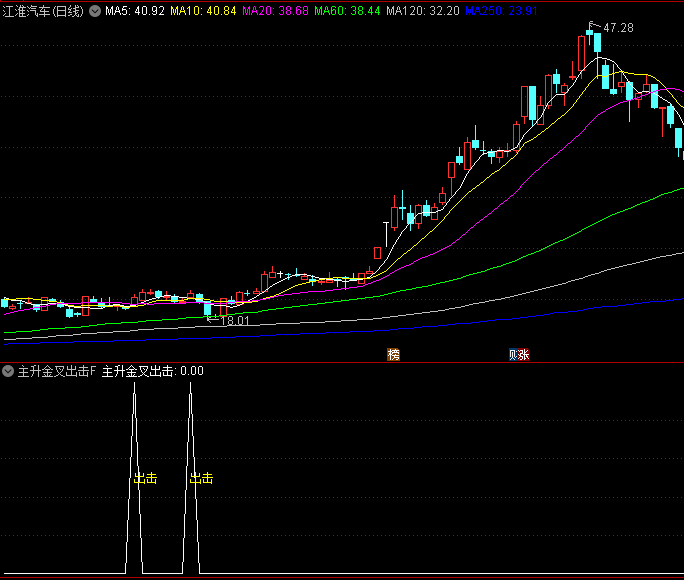Click the 18.01 low price label
The image size is (684, 580).
[x=235, y=321]
